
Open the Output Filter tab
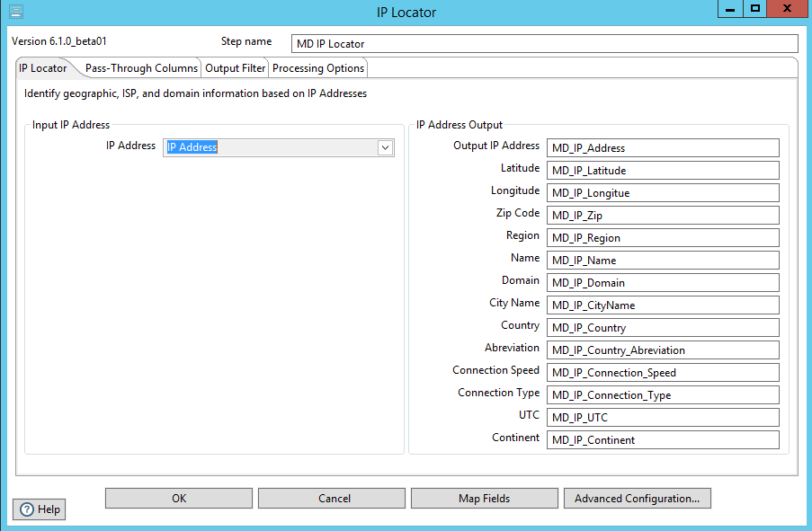[x=236, y=68]
